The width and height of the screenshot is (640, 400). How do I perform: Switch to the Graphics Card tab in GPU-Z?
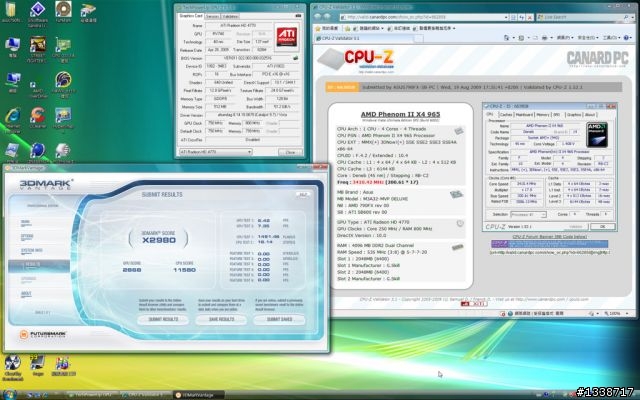pos(191,16)
